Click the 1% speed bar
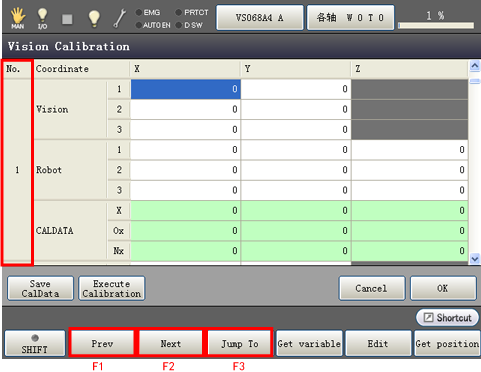 pyautogui.click(x=436, y=25)
